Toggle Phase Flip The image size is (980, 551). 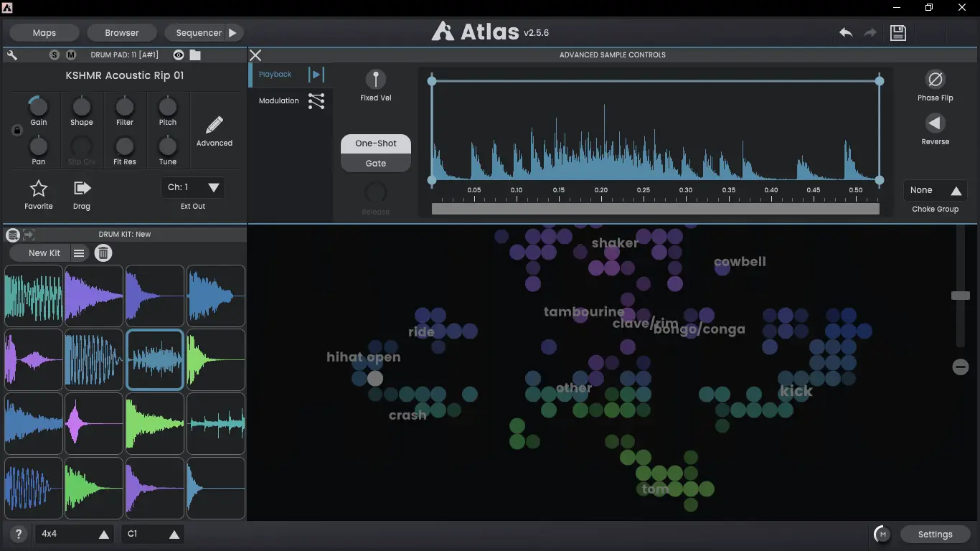936,79
